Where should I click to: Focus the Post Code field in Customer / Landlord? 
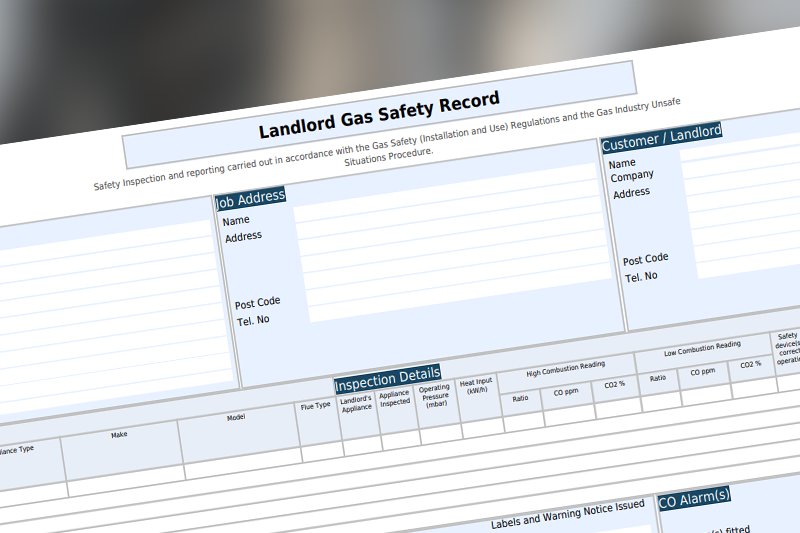747,247
